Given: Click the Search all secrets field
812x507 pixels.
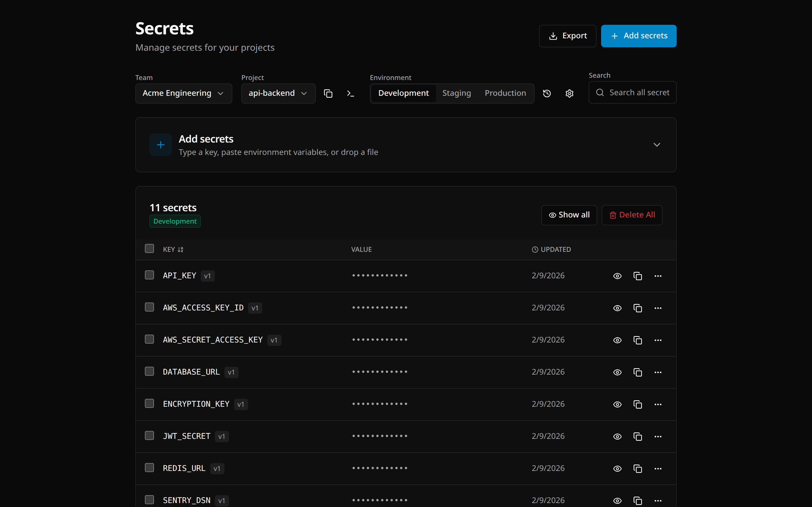Looking at the screenshot, I should coord(639,93).
